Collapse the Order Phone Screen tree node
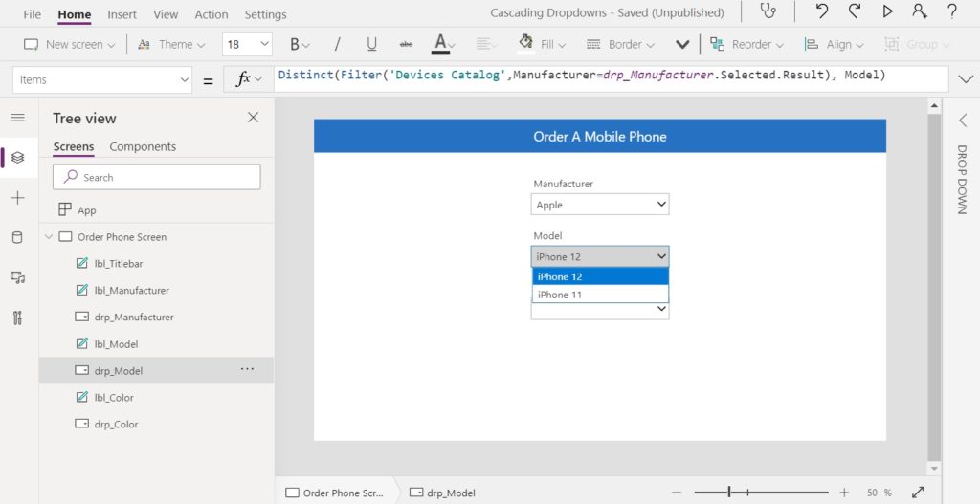980x504 pixels. [x=49, y=237]
